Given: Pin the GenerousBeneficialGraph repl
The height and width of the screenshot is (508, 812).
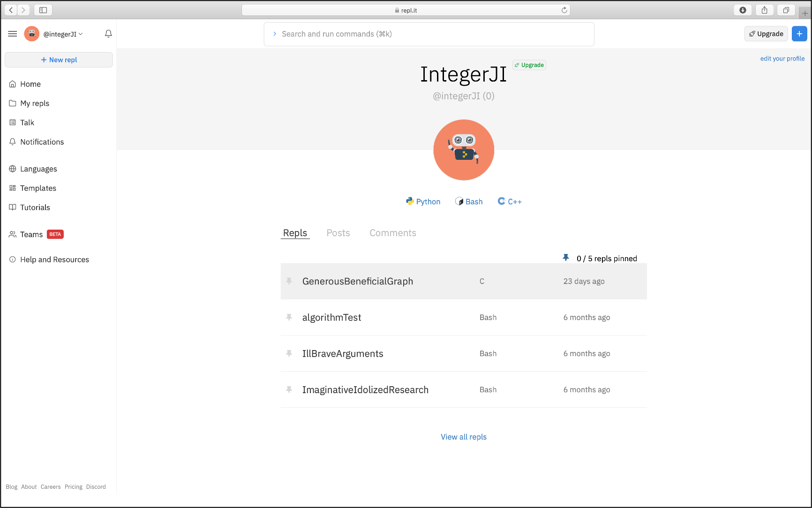Looking at the screenshot, I should pos(289,281).
